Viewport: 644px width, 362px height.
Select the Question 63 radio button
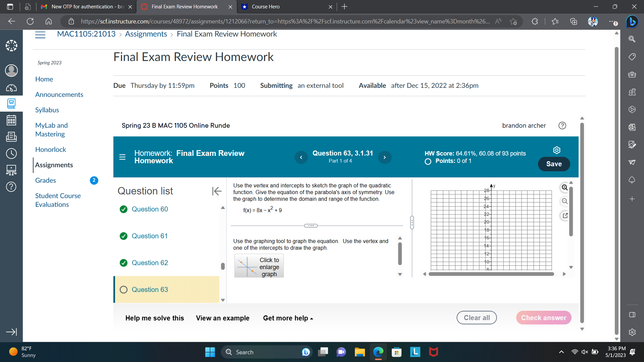tap(123, 290)
